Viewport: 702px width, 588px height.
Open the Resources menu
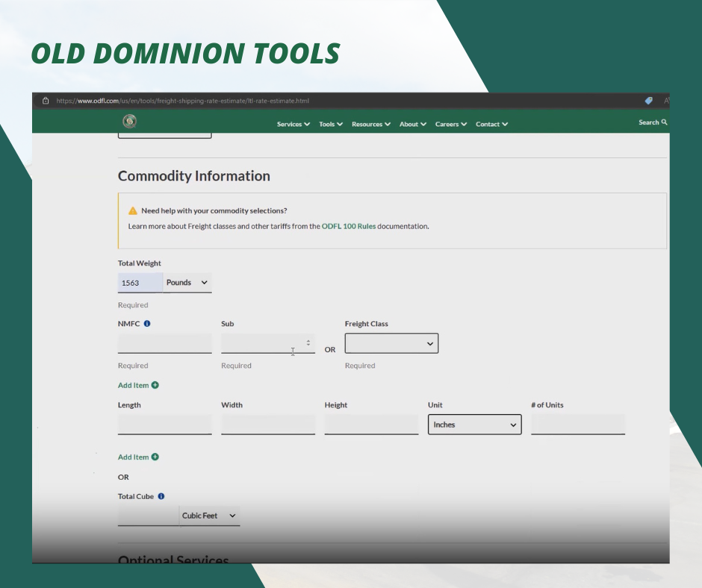click(371, 124)
